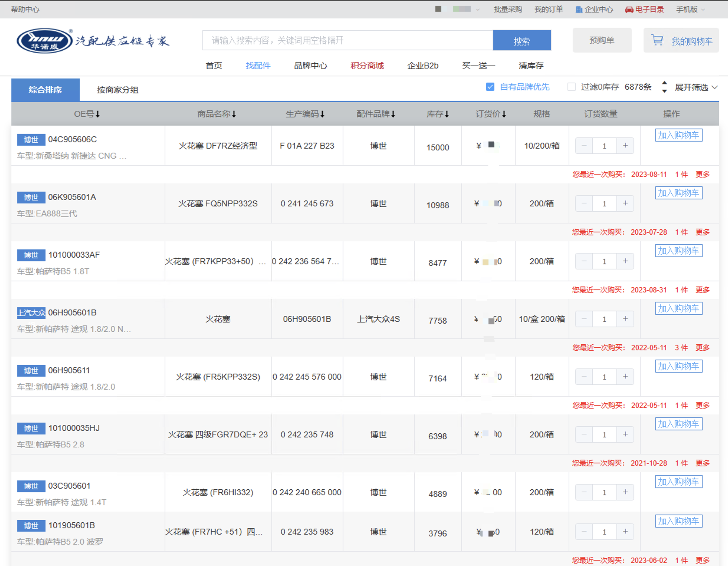Click quantity field for 06K905601A row
This screenshot has height=566, width=728.
coord(604,203)
